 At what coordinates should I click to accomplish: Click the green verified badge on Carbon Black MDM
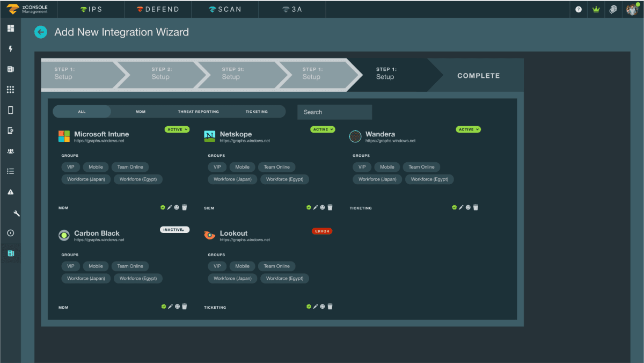pyautogui.click(x=163, y=306)
